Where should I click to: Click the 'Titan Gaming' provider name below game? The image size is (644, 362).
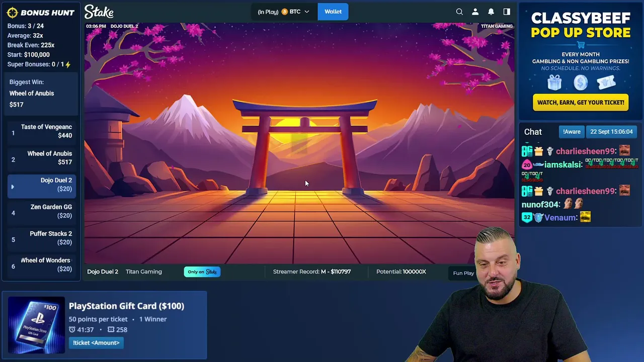(144, 271)
